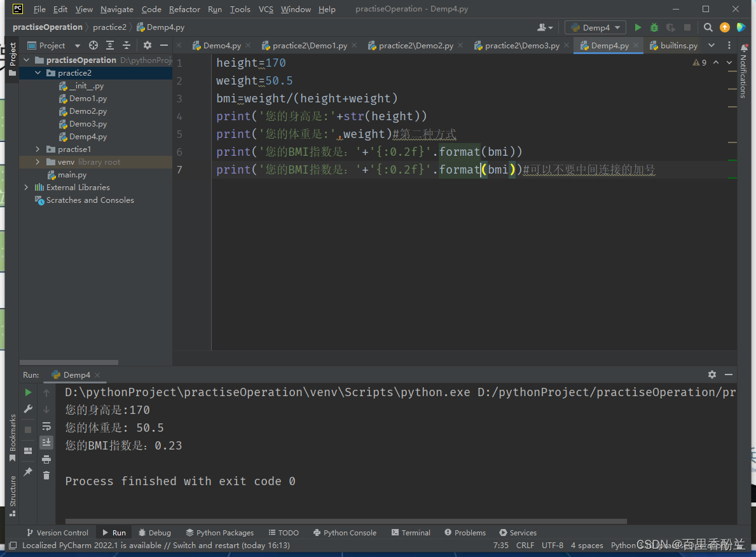
Task: Open the Terminal tool window
Action: [411, 533]
